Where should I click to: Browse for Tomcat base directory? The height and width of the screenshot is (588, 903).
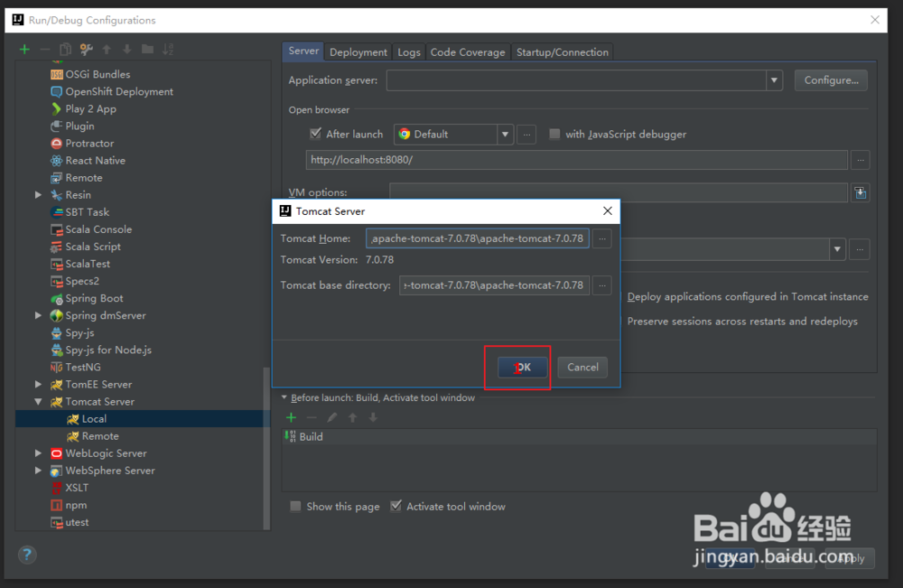click(601, 285)
